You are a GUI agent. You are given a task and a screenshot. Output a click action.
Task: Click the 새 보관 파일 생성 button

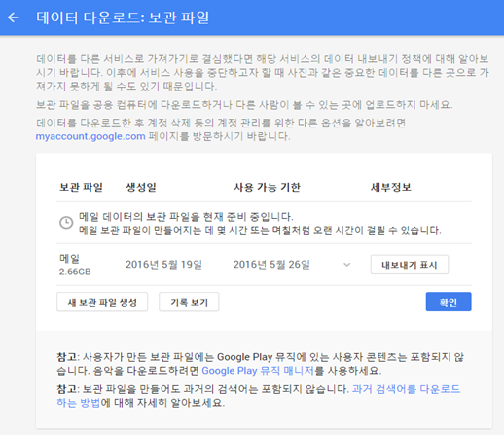click(102, 302)
